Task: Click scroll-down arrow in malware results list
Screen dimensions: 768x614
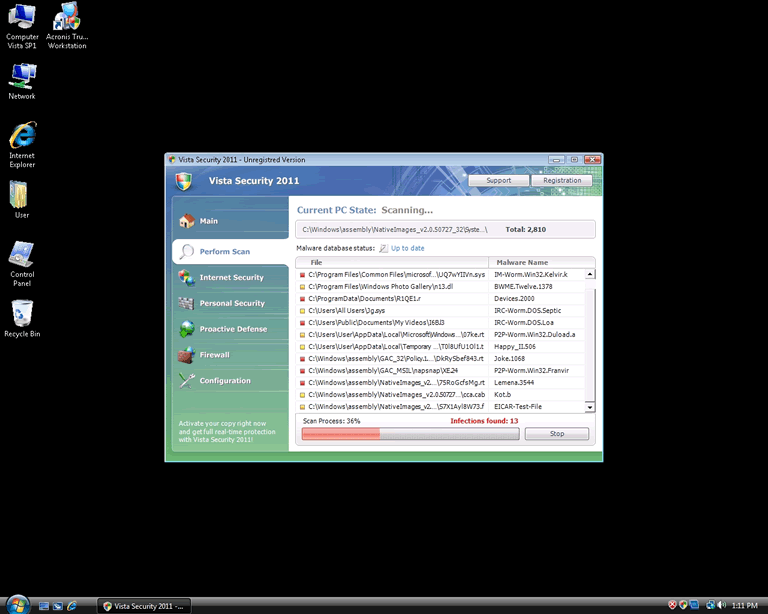Action: (x=590, y=407)
